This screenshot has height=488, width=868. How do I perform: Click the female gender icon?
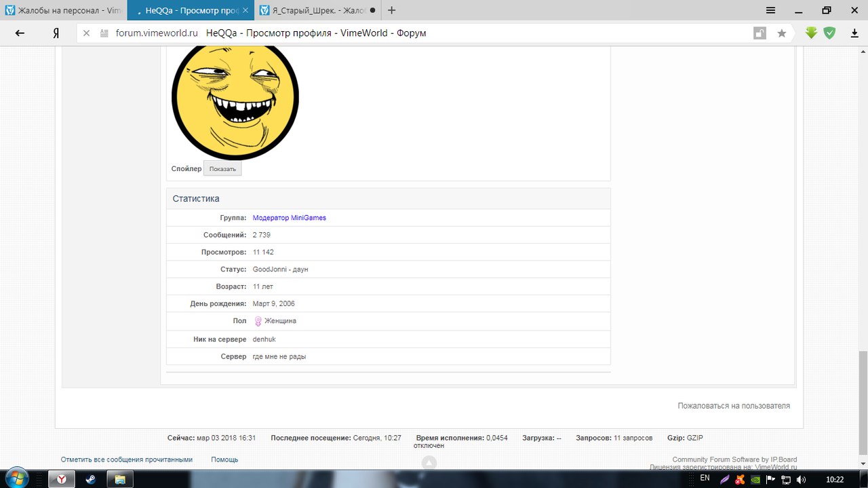pyautogui.click(x=258, y=321)
